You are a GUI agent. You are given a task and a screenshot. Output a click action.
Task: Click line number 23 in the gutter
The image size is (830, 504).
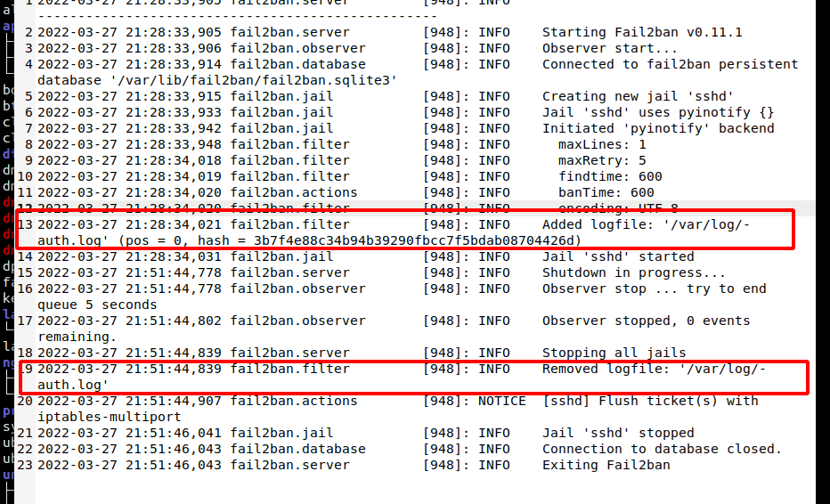[x=25, y=465]
